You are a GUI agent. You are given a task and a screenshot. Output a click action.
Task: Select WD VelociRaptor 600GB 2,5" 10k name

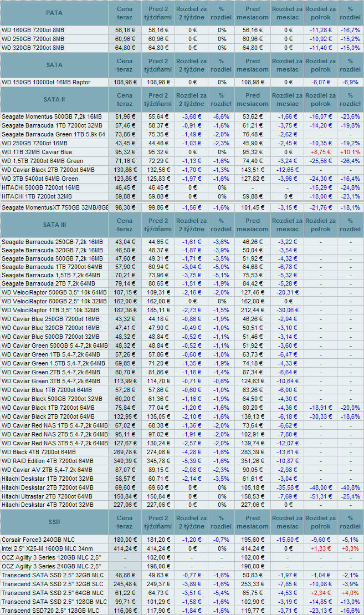54,302
